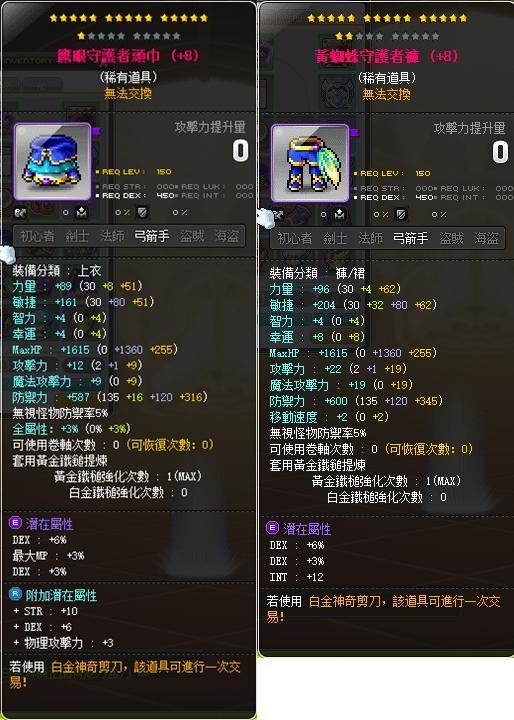This screenshot has height=720, width=514.
Task: Click the 黃蜘蛛守護者褲 (+8) item title
Action: pos(386,56)
